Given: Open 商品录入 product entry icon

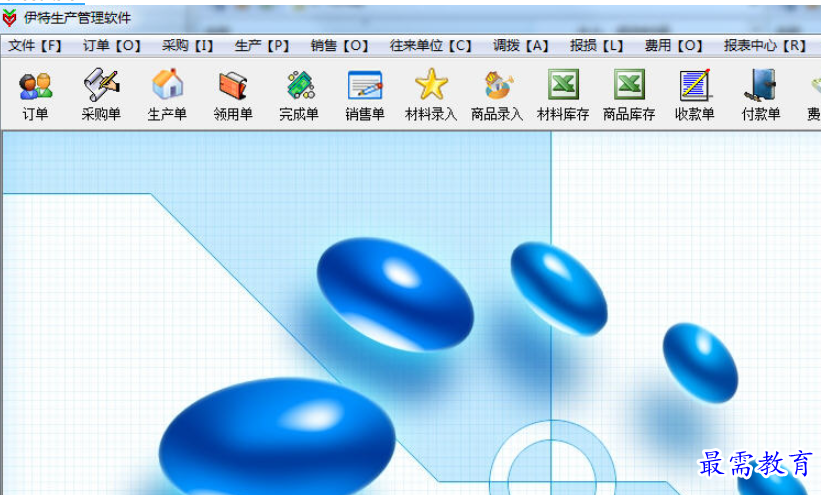Looking at the screenshot, I should pos(497,85).
